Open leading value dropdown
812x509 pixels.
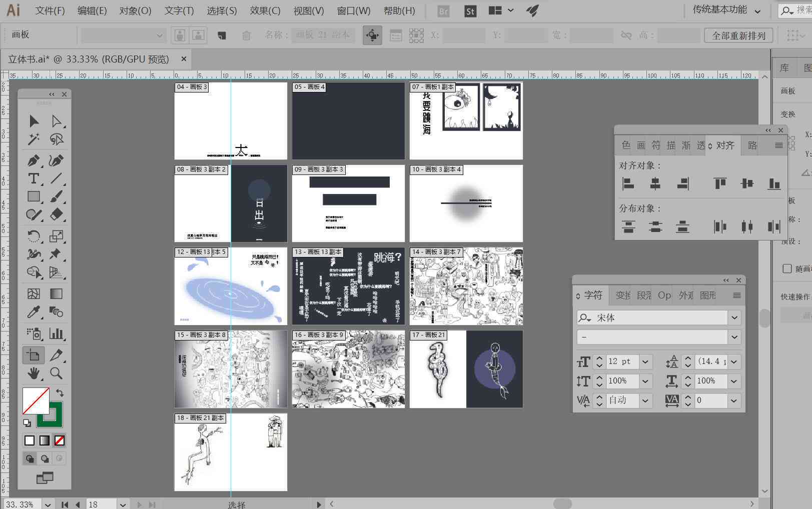[734, 361]
